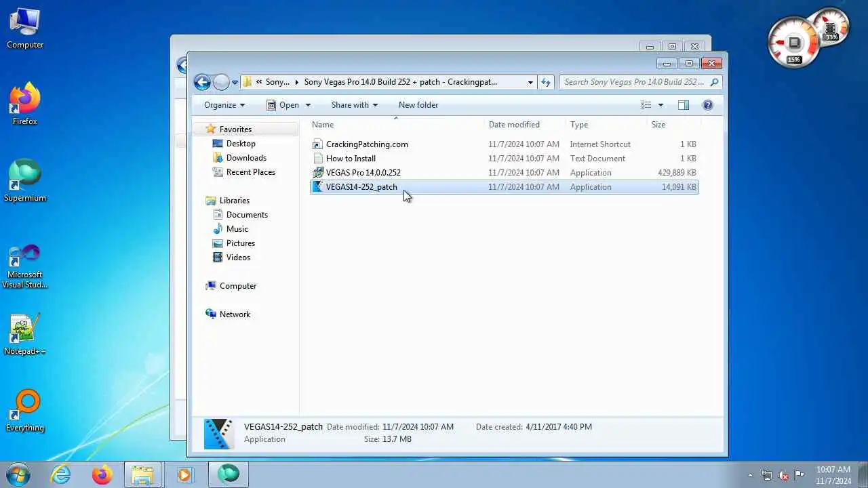Screen dimensions: 868x488
Task: Click the New folder button
Action: 418,105
